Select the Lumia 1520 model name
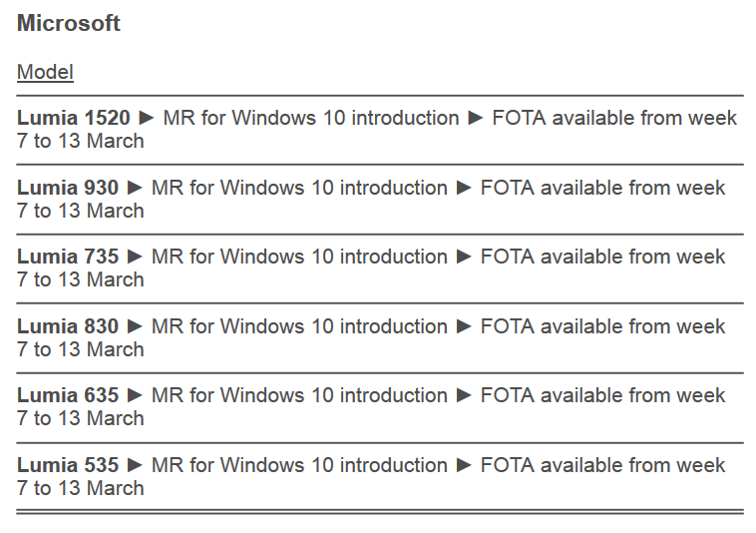Viewport: 756px width, 533px height. tap(73, 118)
